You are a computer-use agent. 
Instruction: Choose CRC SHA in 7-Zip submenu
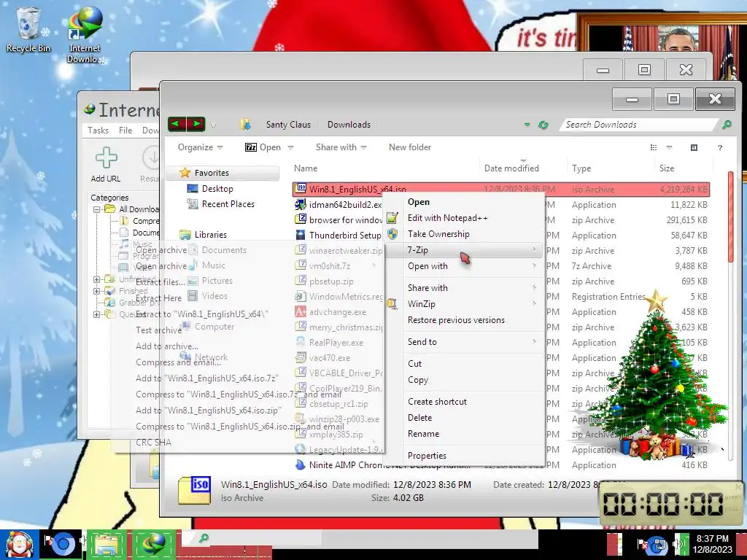153,443
